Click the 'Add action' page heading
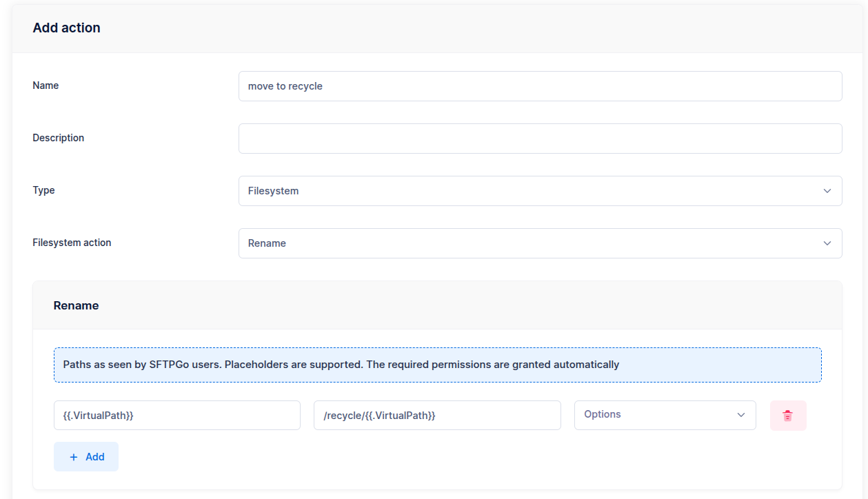Viewport: 868px width, 499px height. (66, 28)
